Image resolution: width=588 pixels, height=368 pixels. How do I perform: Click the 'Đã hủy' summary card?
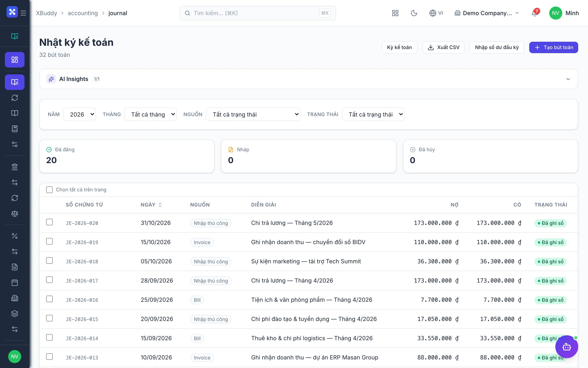[490, 156]
